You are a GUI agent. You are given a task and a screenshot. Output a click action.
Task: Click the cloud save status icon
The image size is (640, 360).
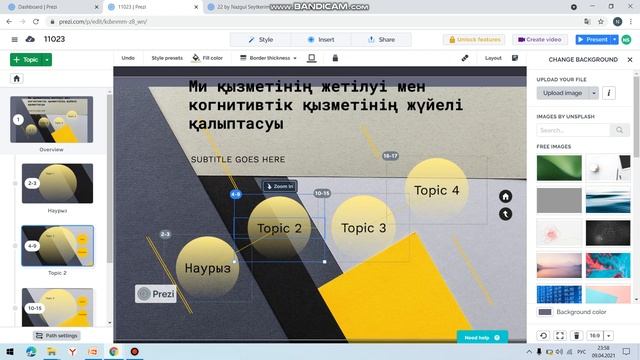[30, 39]
